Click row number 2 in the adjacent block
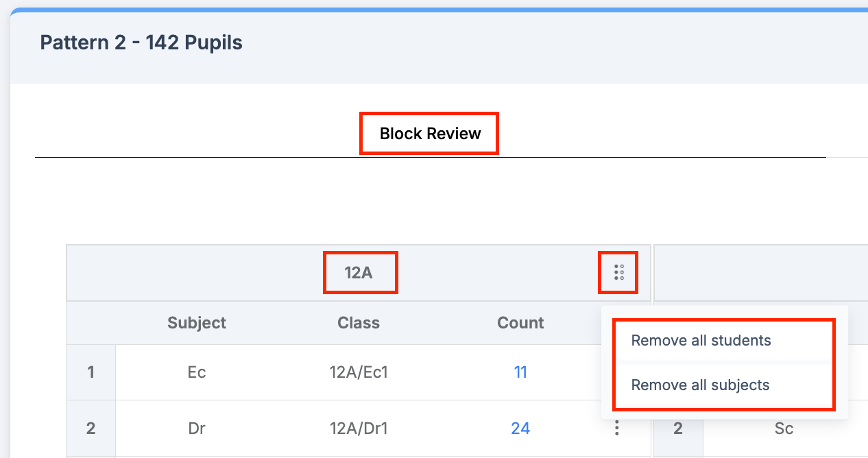Screen dimensions: 868x458 677,428
